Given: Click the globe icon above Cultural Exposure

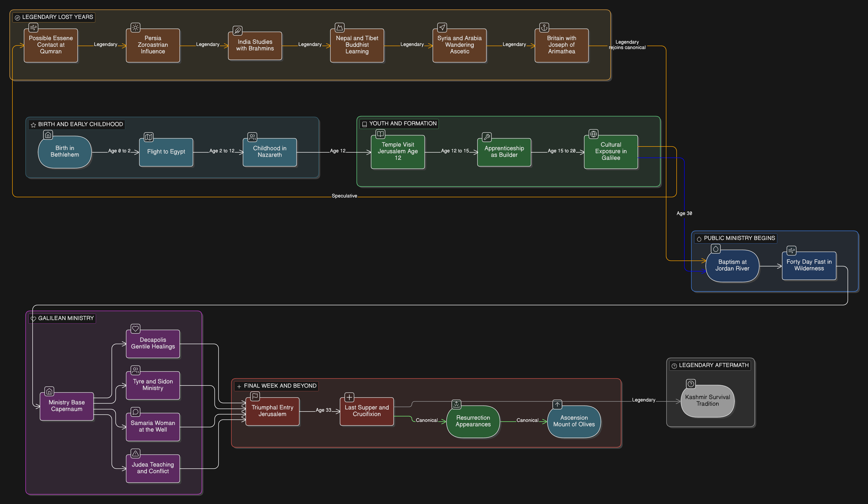Looking at the screenshot, I should [x=594, y=134].
